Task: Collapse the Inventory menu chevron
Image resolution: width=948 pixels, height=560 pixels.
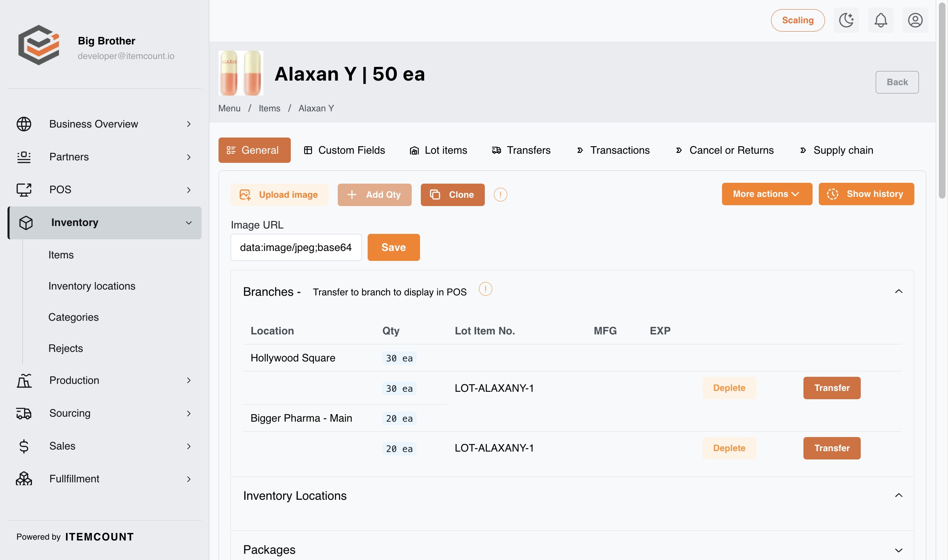Action: 189,223
